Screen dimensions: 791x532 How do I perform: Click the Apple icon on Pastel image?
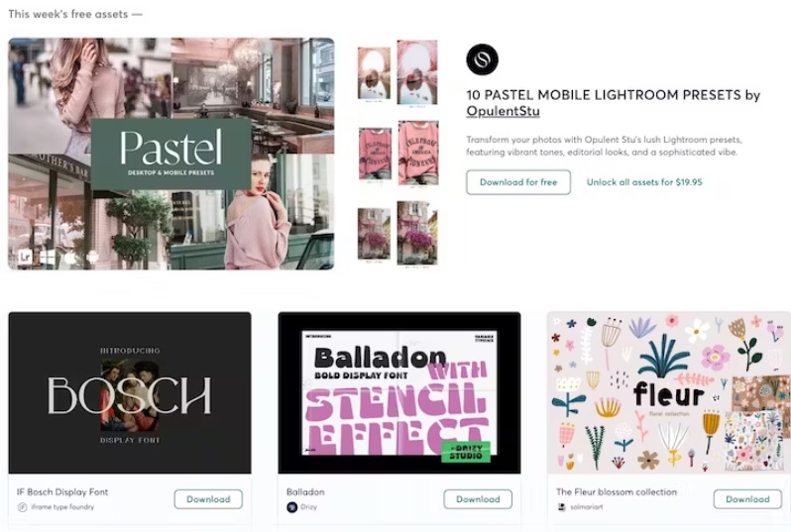(x=70, y=258)
